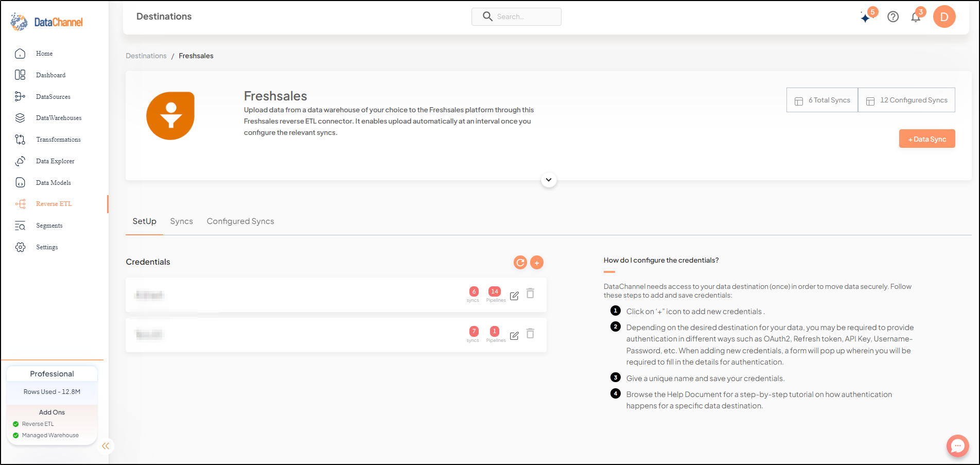
Task: Edit the credential with 7 syncs
Action: pos(514,336)
